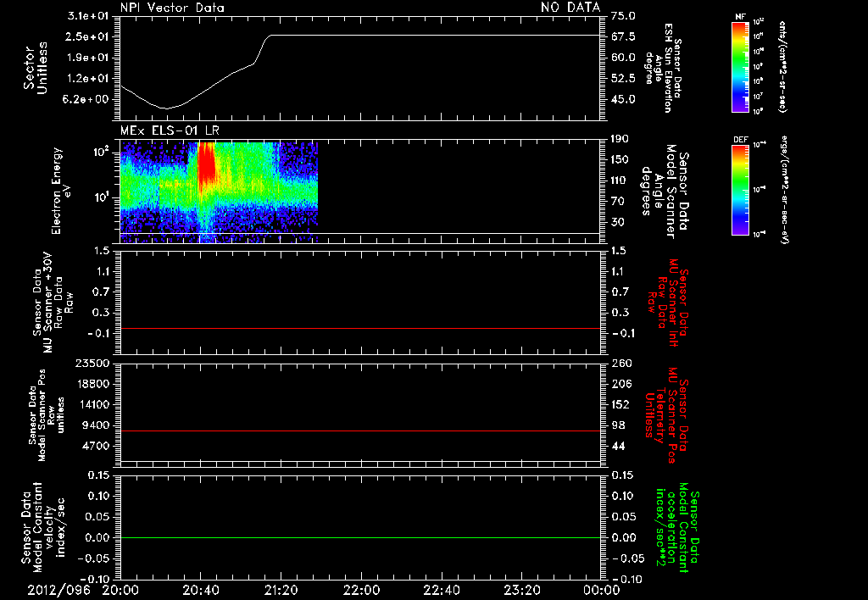Image resolution: width=868 pixels, height=600 pixels.
Task: Click the "150" scanner angle tick label
Action: coord(620,159)
